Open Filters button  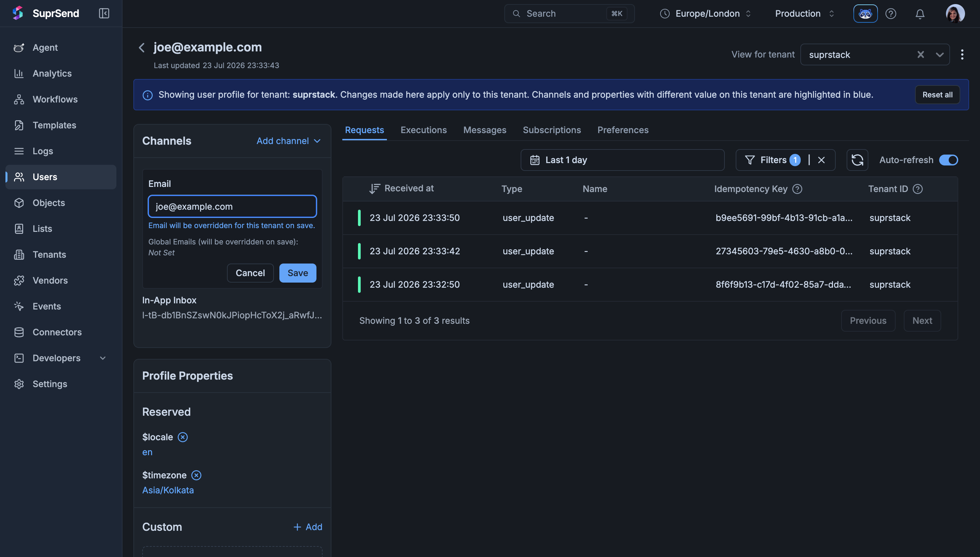pyautogui.click(x=773, y=160)
